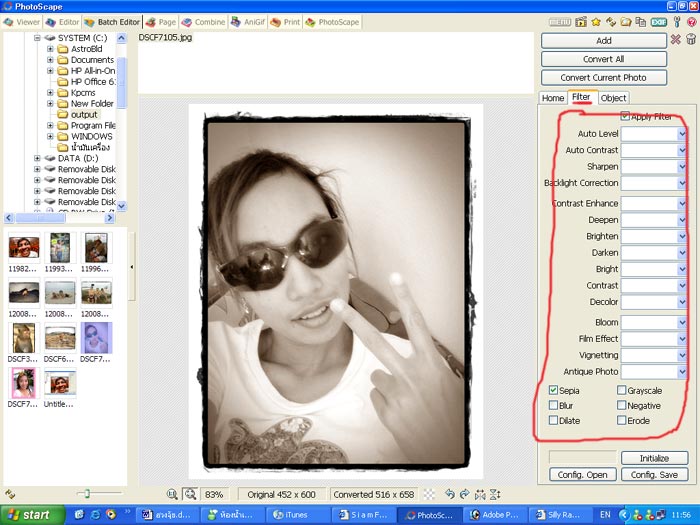Switch to iTunes in the taskbar

click(297, 515)
